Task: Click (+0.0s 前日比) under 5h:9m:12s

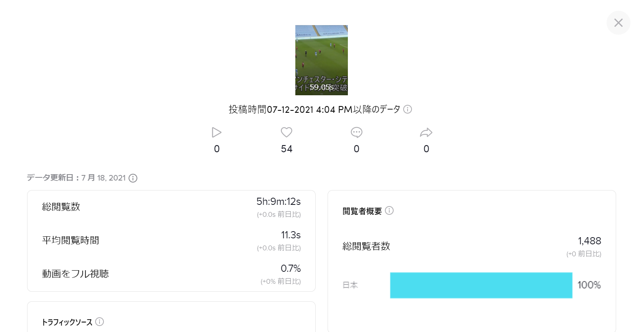Action: tap(279, 214)
